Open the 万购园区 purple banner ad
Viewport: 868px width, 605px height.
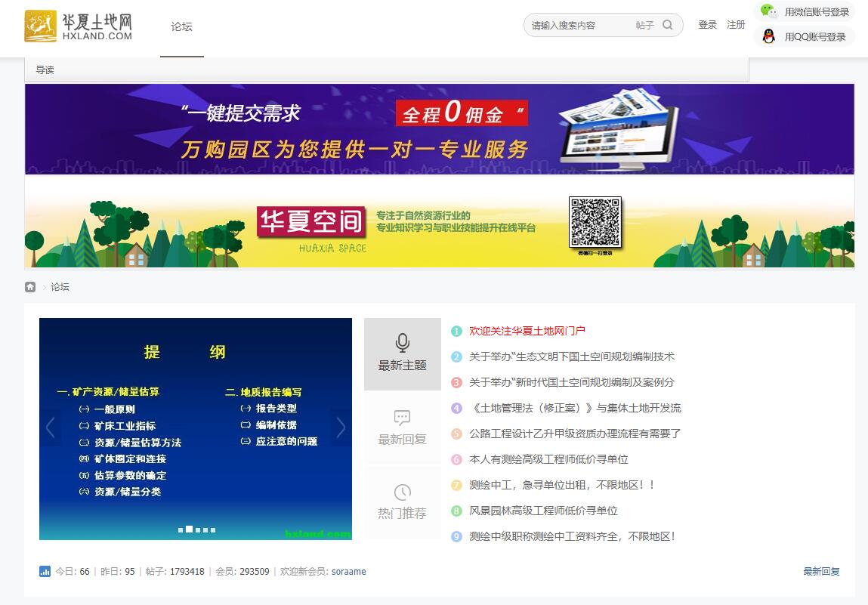[440, 129]
